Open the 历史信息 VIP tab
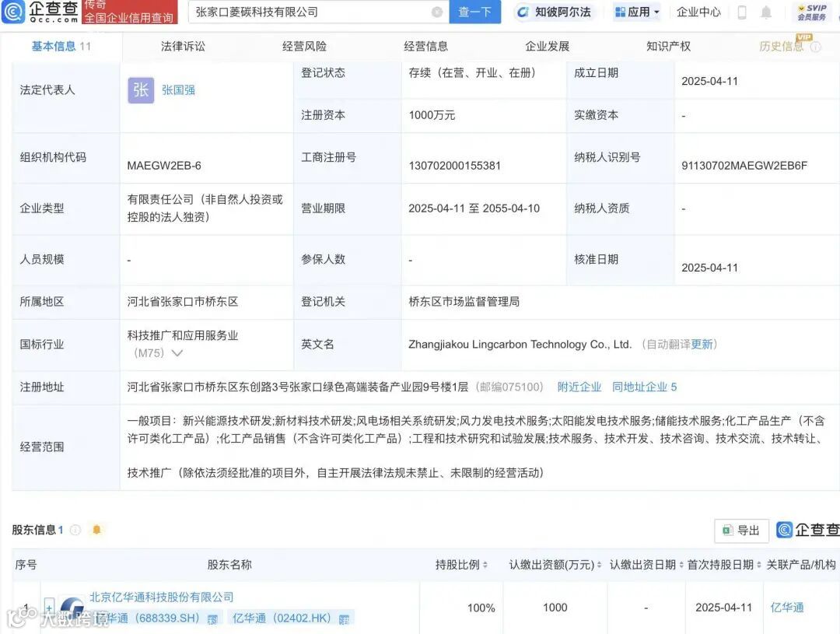840x634 pixels. pos(782,47)
